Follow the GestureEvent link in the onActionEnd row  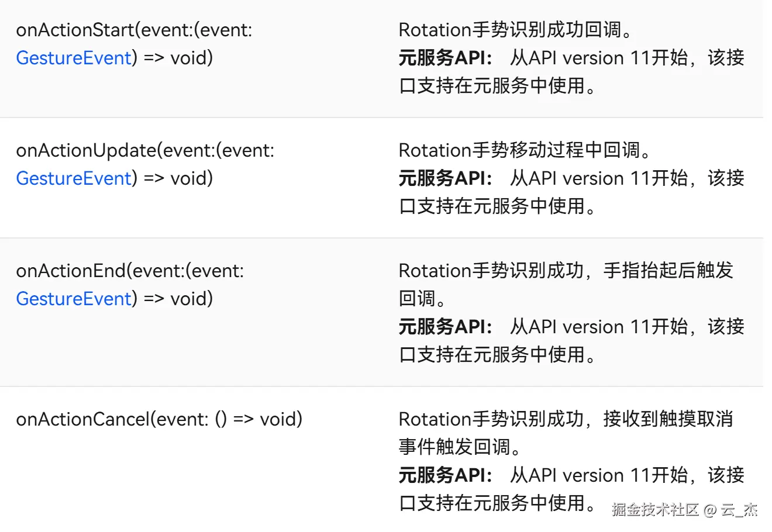point(74,299)
